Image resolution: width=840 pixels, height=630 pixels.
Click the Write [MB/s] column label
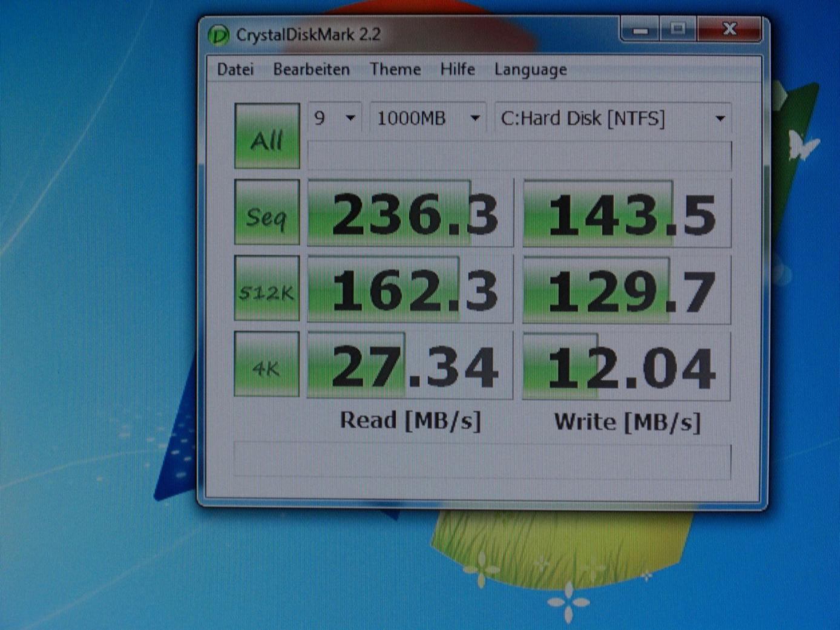click(627, 422)
